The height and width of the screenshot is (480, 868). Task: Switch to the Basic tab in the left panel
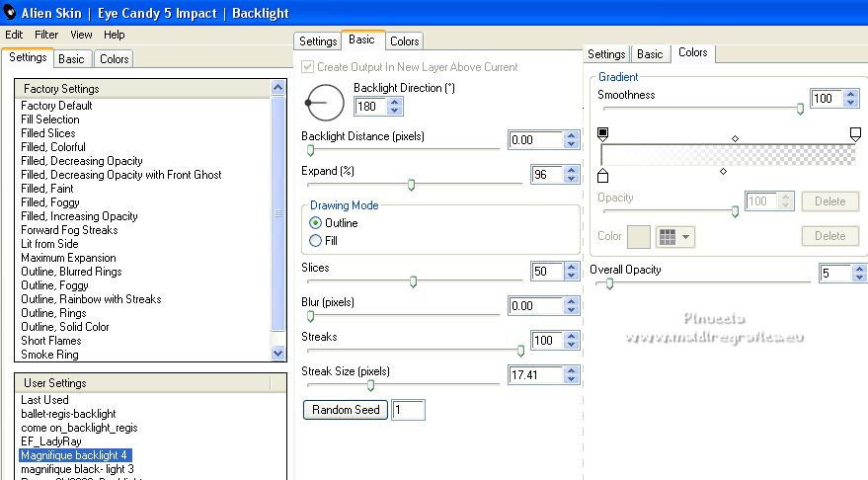(x=71, y=59)
